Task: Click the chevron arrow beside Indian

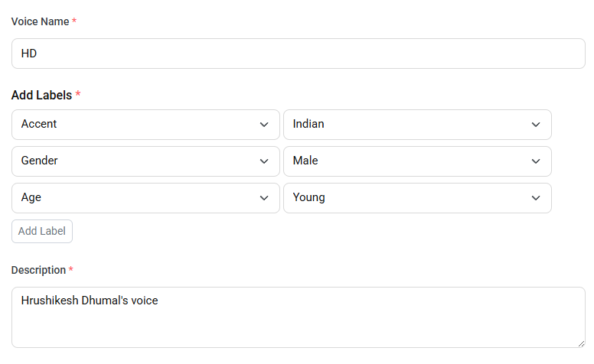Action: 536,125
